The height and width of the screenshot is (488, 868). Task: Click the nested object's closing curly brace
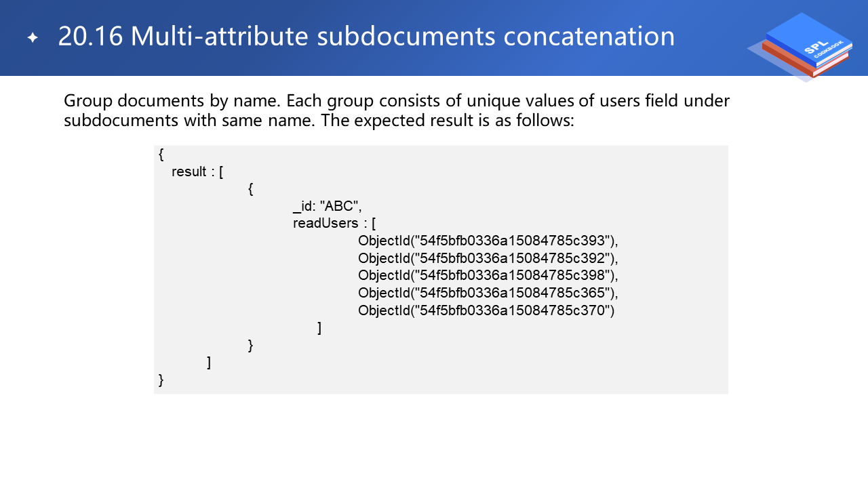pos(251,346)
